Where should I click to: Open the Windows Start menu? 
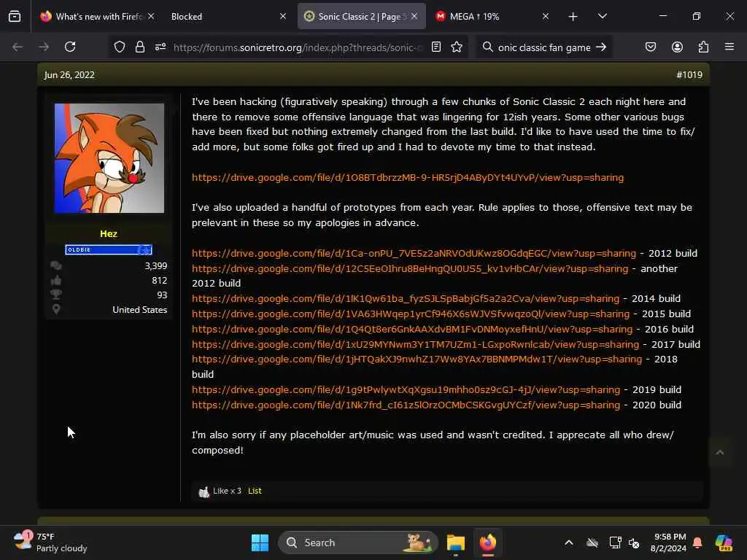point(260,542)
